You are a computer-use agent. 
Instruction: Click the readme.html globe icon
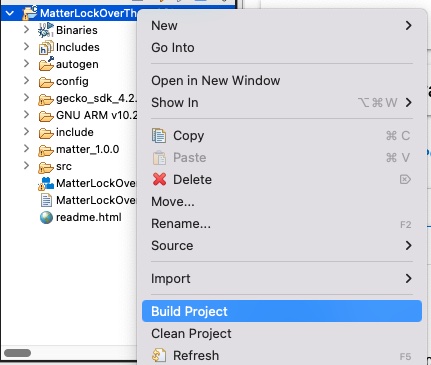[46, 218]
